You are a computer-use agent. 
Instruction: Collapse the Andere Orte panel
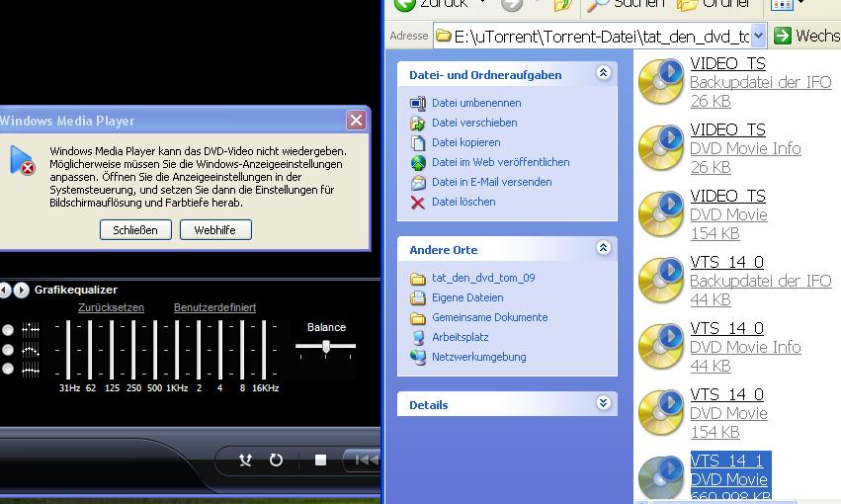(603, 249)
